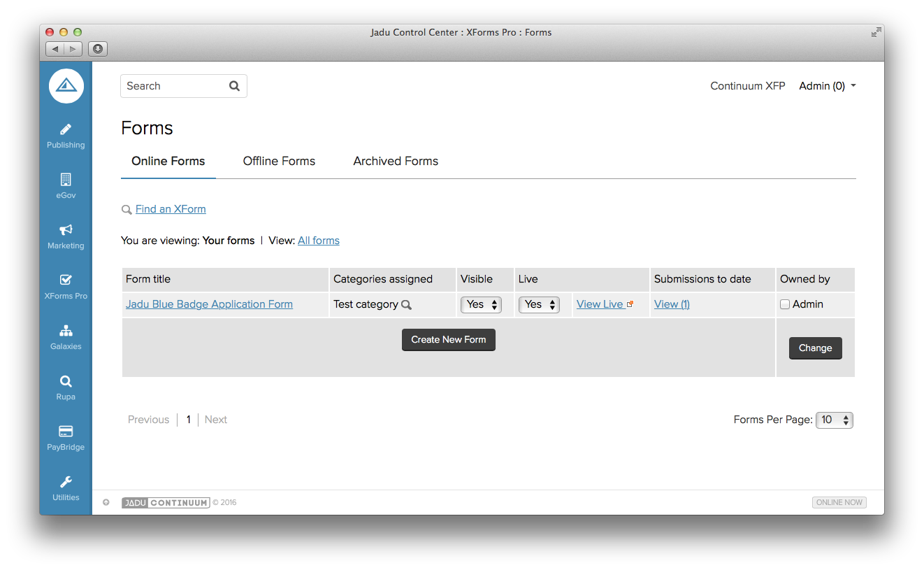Click the Jadu triangle logo icon
This screenshot has width=924, height=570.
tap(66, 86)
